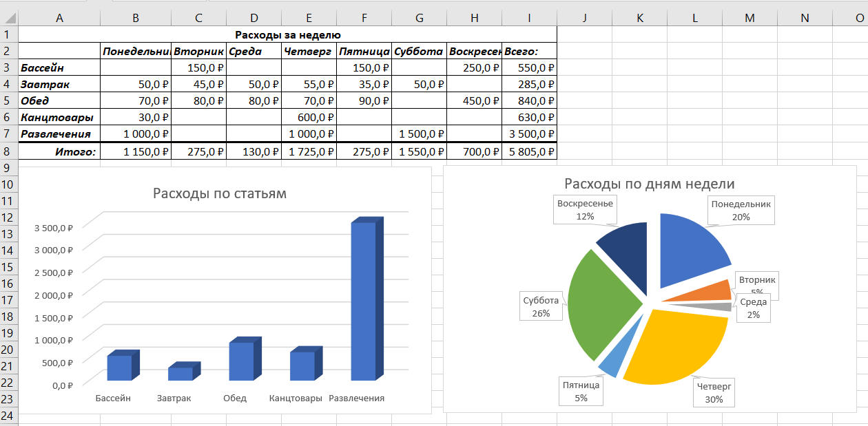Click the 'Четверг 30%' data label
The image size is (868, 426).
714,393
